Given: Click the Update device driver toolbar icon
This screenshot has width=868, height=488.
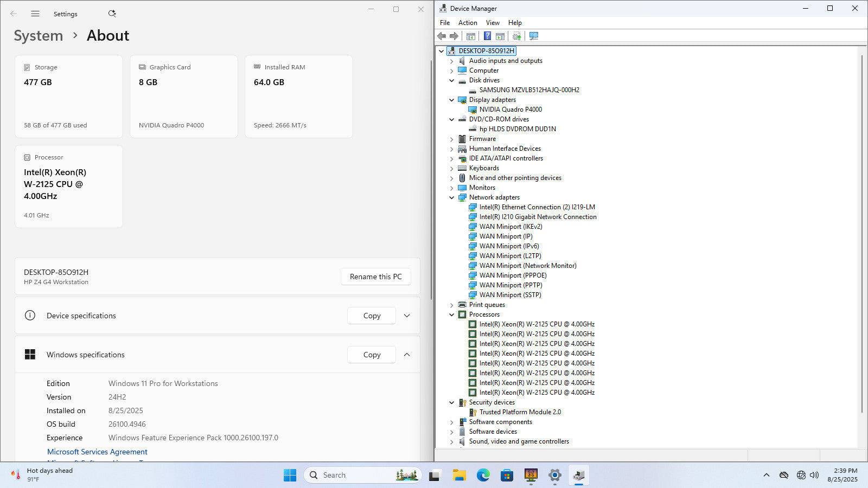Looking at the screenshot, I should (x=516, y=36).
